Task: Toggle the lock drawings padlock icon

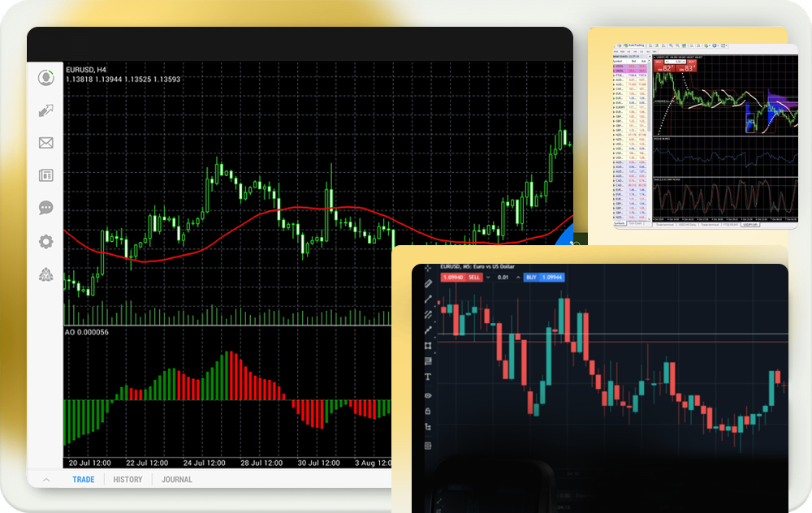Action: coord(428,411)
